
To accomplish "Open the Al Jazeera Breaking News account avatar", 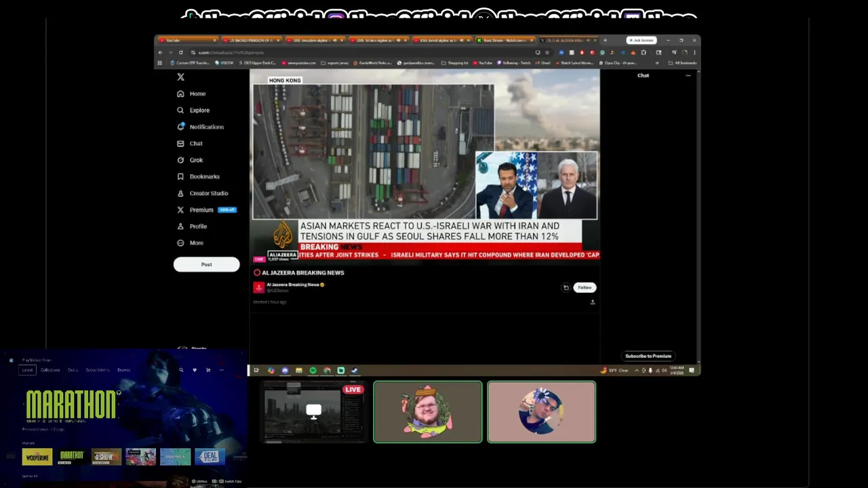I will click(258, 287).
